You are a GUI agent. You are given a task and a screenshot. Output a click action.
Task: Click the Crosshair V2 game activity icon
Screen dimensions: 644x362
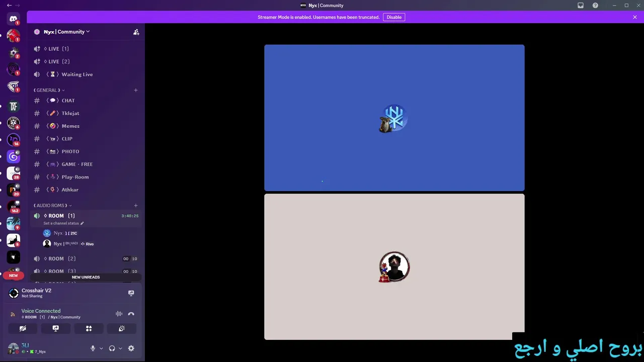[x=14, y=293]
